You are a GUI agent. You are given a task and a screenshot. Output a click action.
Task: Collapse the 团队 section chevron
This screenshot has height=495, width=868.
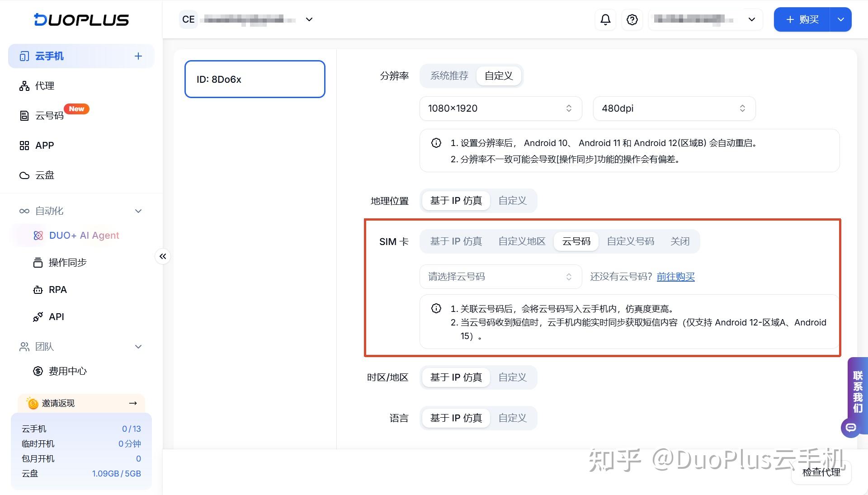click(138, 347)
